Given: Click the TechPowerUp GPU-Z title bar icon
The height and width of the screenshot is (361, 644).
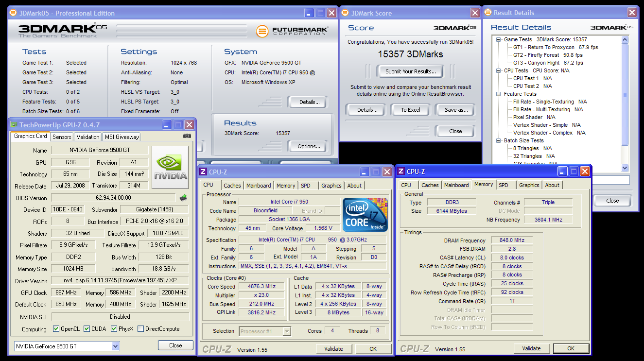Looking at the screenshot, I should pos(14,125).
